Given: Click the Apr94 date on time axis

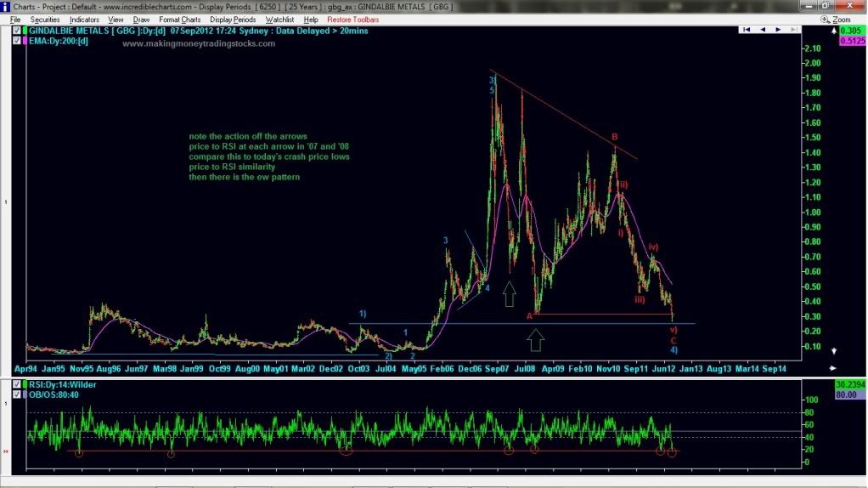Looking at the screenshot, I should [x=25, y=369].
